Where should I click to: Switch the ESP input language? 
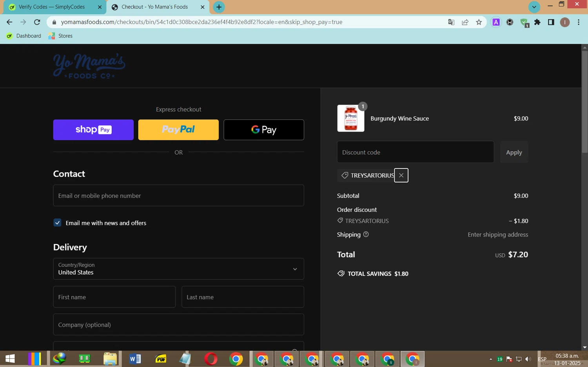click(542, 359)
